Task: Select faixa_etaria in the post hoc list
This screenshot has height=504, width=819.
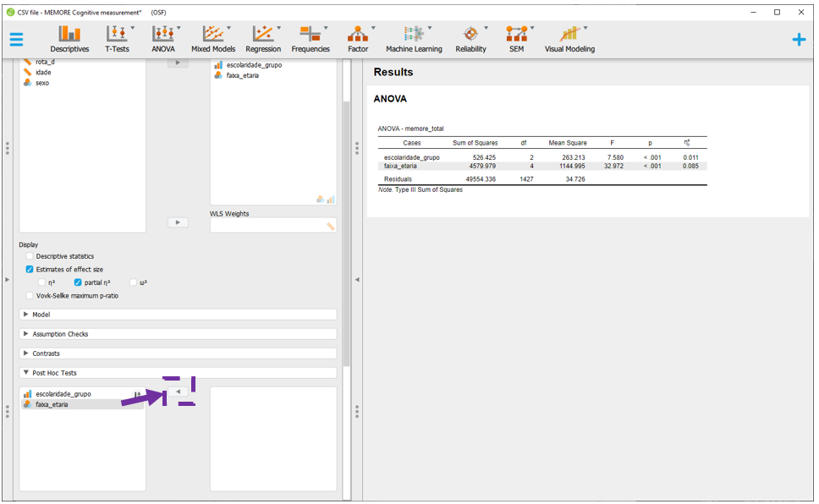Action: pyautogui.click(x=52, y=404)
